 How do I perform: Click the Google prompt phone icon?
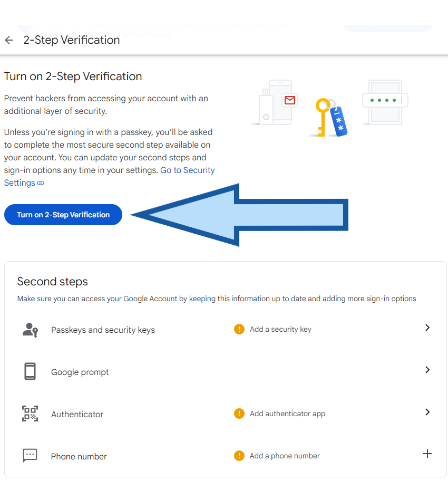click(30, 372)
